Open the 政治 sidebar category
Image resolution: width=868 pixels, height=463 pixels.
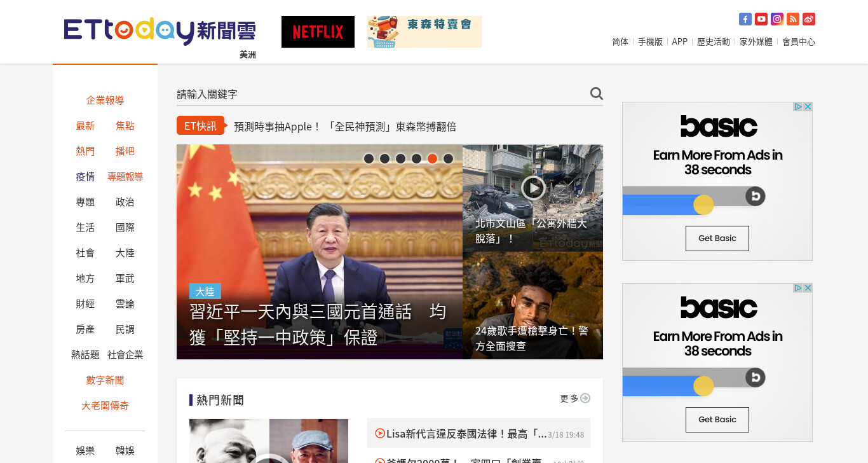coord(125,202)
